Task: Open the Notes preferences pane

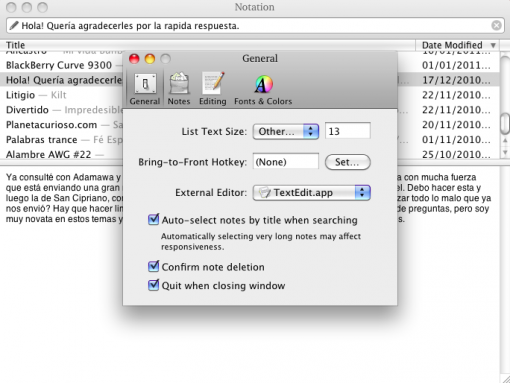Action: click(x=179, y=89)
